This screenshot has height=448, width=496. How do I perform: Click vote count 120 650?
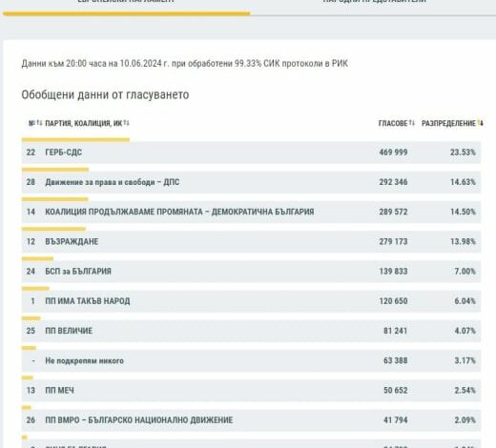tap(393, 301)
